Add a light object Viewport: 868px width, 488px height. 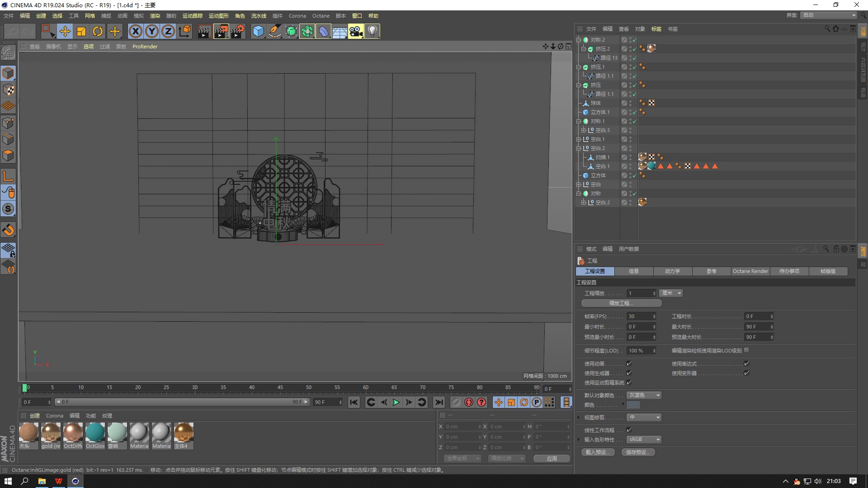coord(372,31)
